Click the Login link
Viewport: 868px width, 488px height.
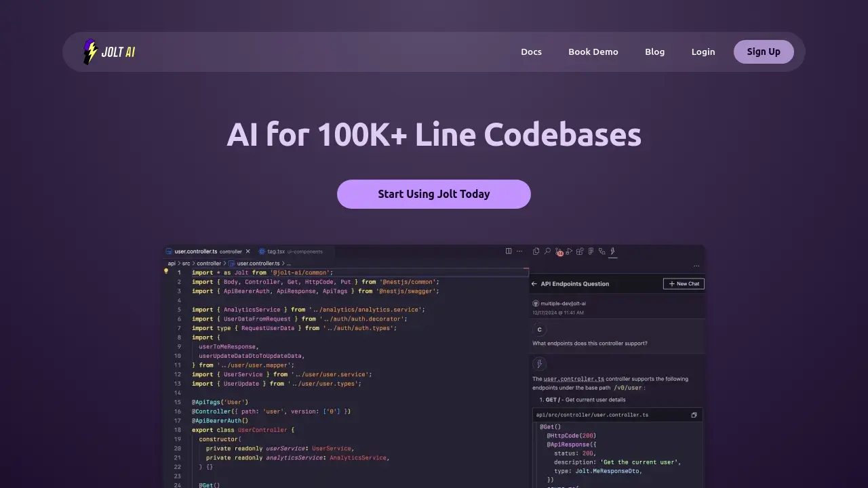coord(703,52)
